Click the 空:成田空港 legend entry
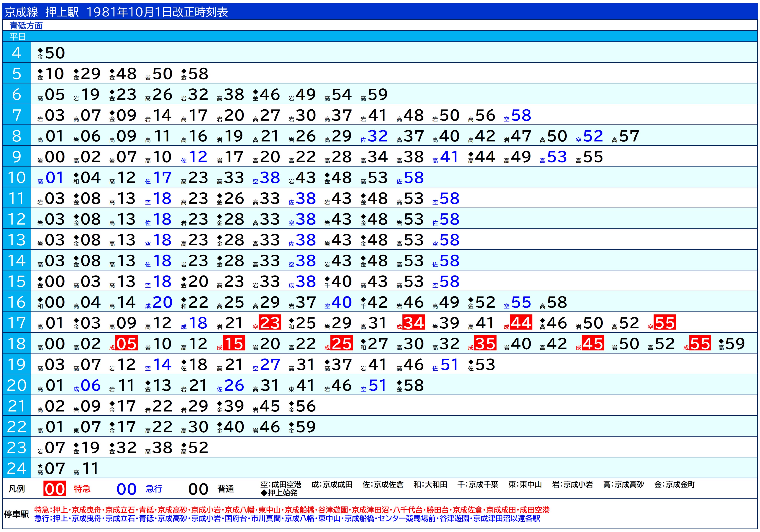The image size is (760, 532). tap(281, 485)
